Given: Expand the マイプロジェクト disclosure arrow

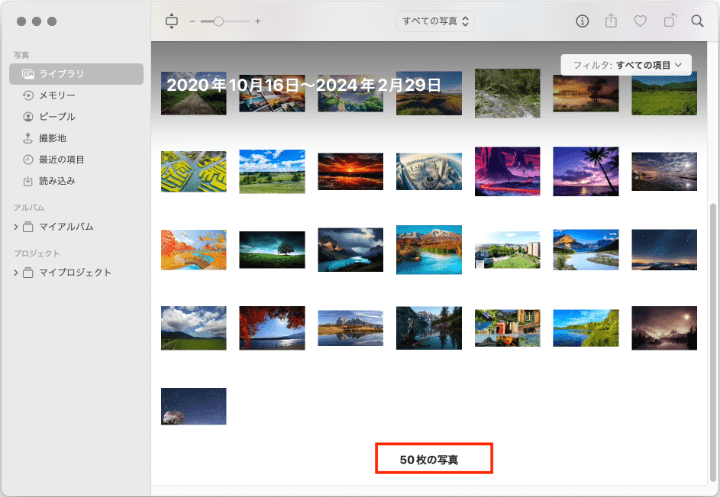Looking at the screenshot, I should (16, 273).
